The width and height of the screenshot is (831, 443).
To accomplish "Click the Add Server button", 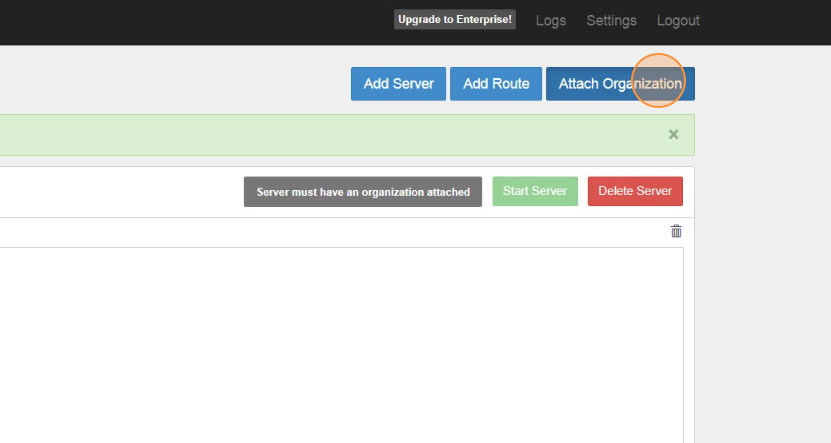I will pyautogui.click(x=398, y=84).
